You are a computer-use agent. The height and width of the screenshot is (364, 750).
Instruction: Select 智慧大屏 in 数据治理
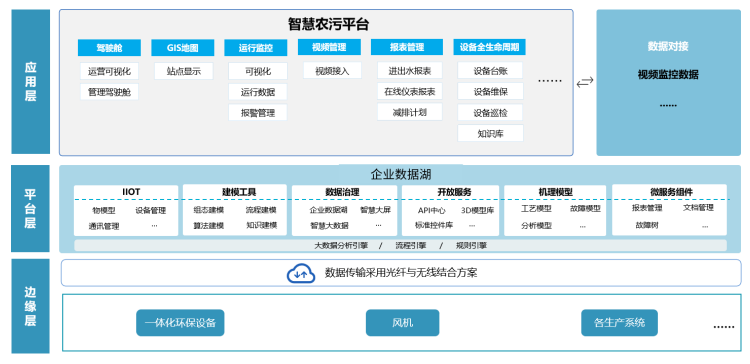click(x=375, y=210)
